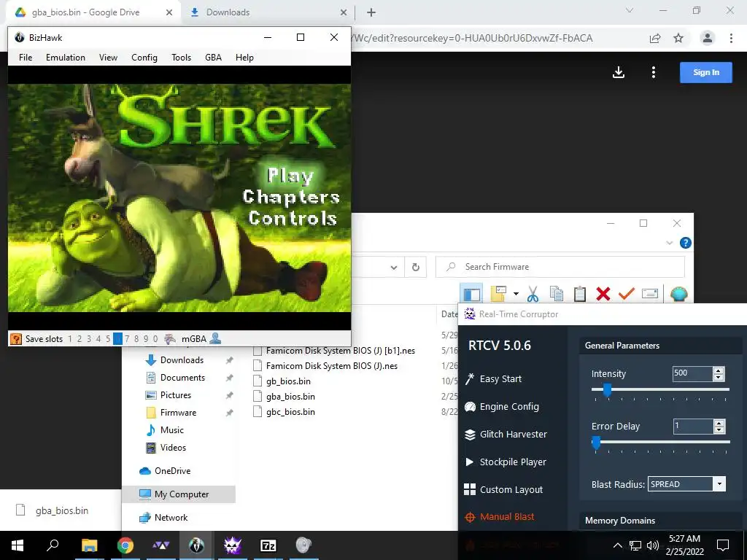Select save slot 9 in BizHawk
Screen dimensions: 747x560
(146, 339)
